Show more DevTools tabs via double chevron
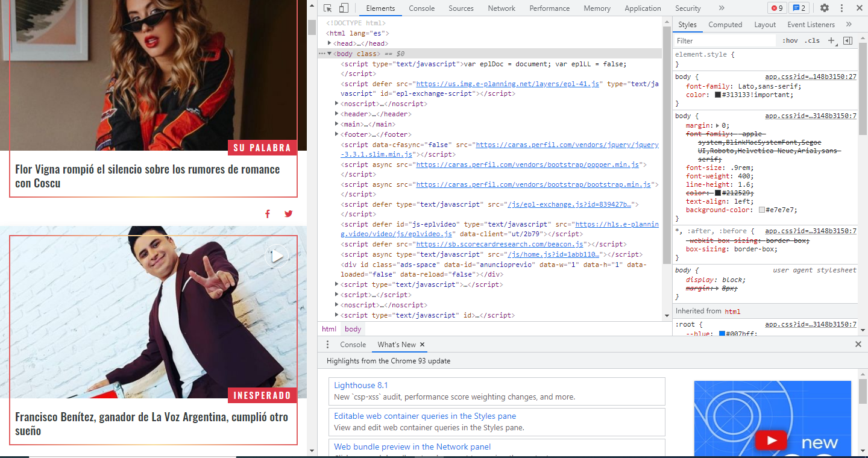This screenshot has width=868, height=458. [722, 8]
